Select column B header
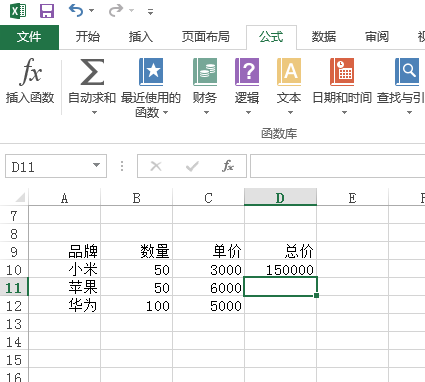425x382 pixels. (x=137, y=198)
